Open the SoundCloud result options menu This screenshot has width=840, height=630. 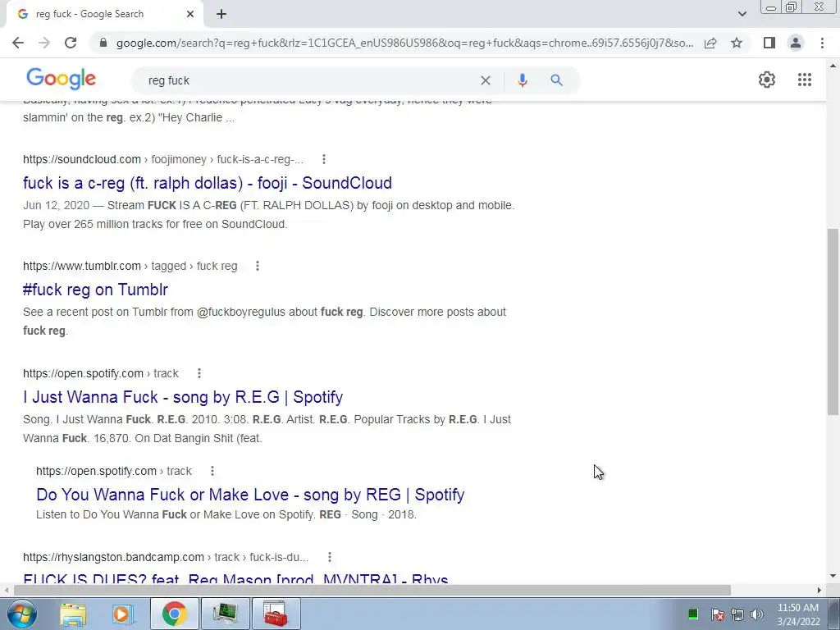point(323,159)
